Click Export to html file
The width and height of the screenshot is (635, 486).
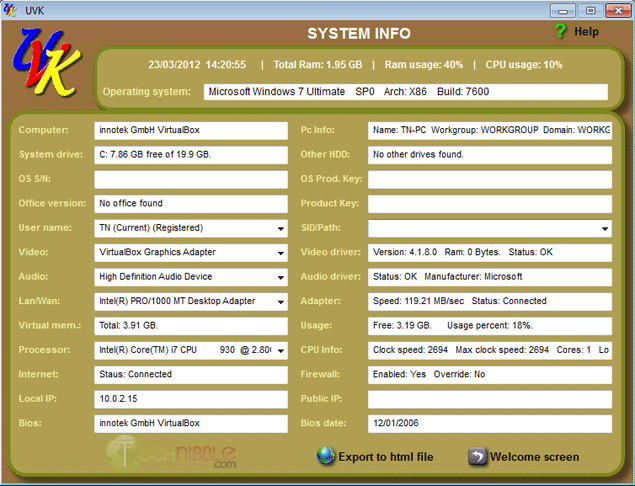tap(386, 457)
